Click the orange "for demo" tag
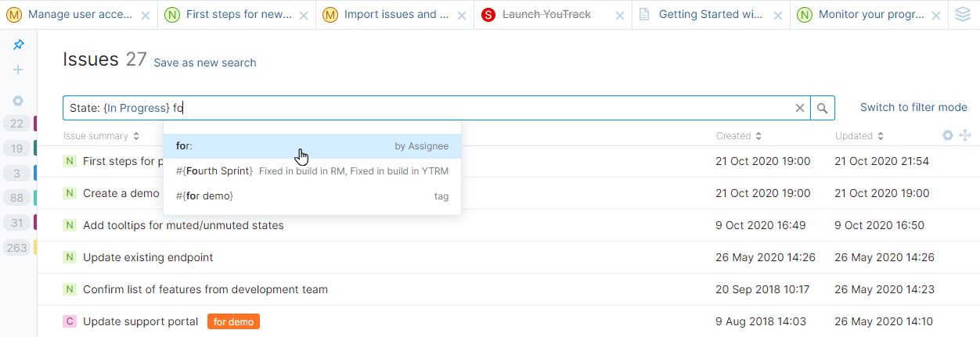 tap(233, 321)
